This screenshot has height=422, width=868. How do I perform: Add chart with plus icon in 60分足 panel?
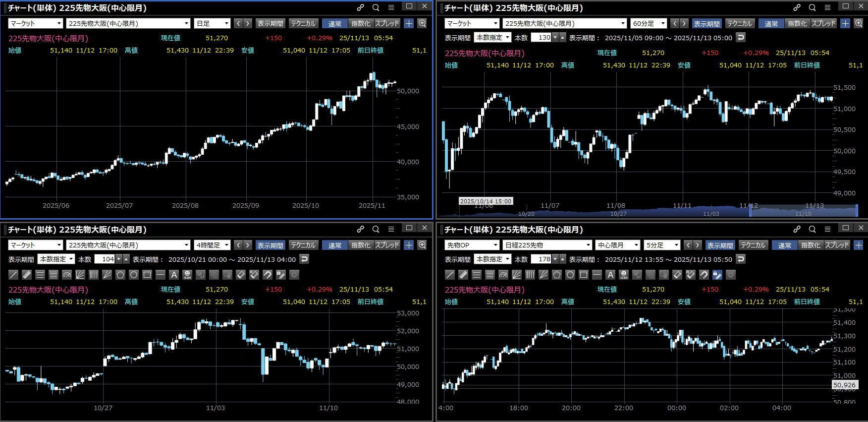845,23
